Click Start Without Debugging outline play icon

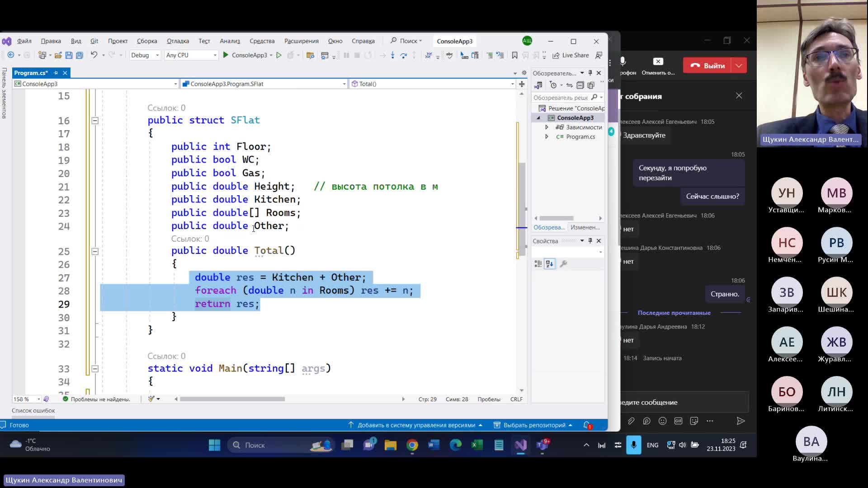click(279, 55)
